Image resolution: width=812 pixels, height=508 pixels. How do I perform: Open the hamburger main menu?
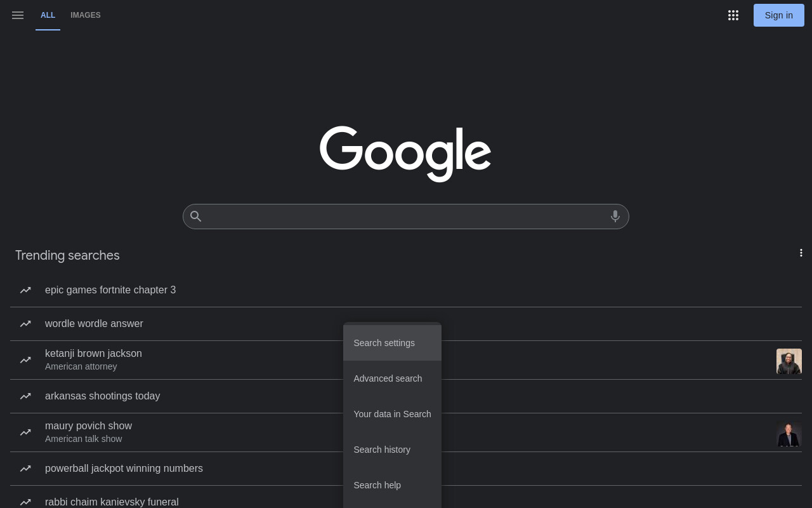pyautogui.click(x=18, y=15)
